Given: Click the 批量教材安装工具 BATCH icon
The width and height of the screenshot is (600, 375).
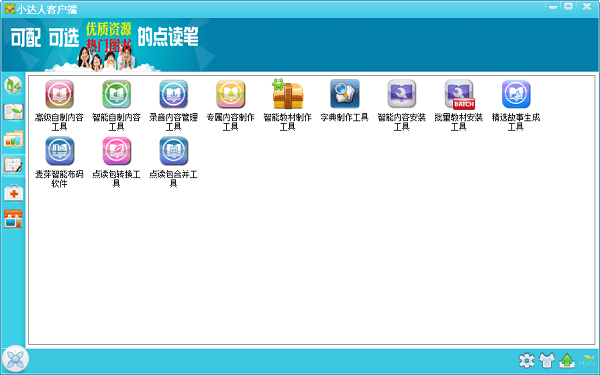Looking at the screenshot, I should 459,95.
